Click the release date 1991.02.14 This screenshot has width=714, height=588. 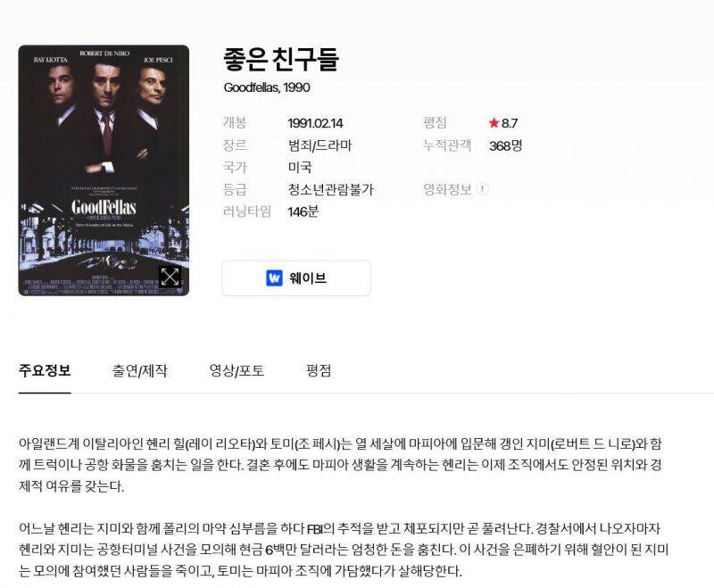(x=315, y=123)
